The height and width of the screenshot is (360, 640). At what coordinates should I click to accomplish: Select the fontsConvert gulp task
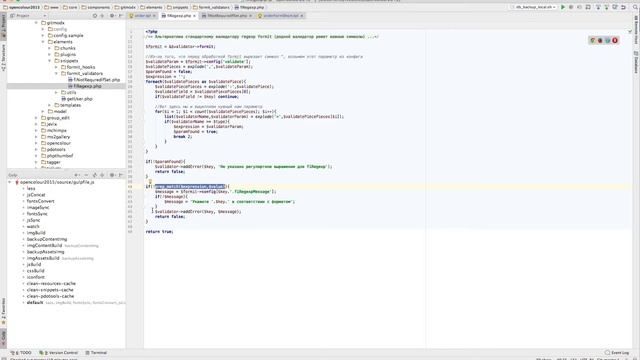tap(40, 201)
